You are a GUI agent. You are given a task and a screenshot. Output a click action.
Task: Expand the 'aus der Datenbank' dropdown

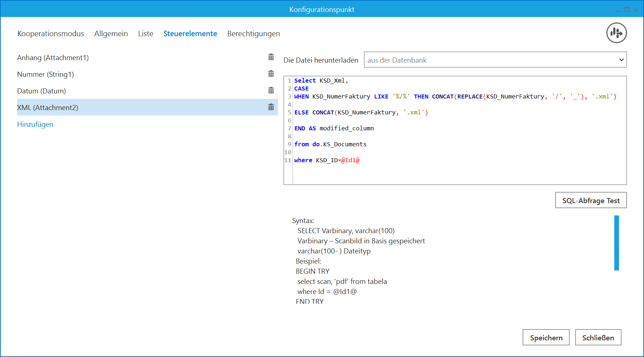pyautogui.click(x=495, y=60)
